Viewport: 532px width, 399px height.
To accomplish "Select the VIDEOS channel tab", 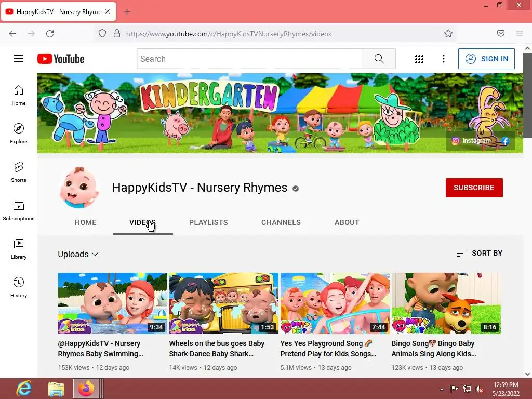I will coord(143,222).
